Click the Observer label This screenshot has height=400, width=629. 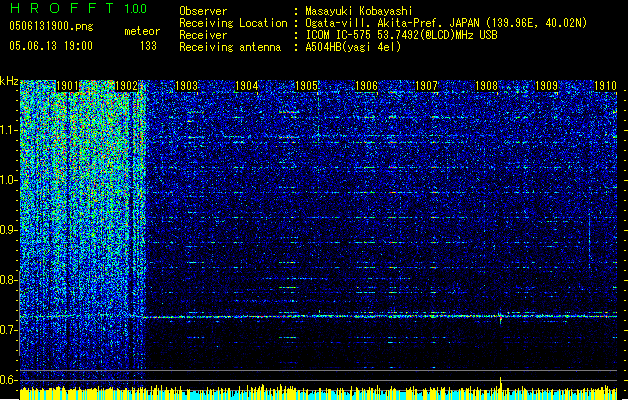[203, 11]
